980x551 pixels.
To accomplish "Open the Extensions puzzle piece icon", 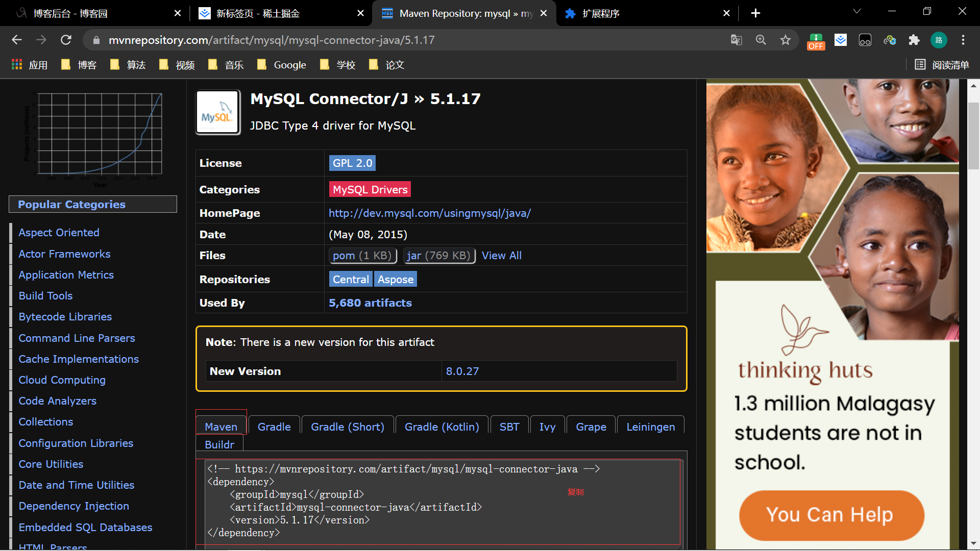I will (x=914, y=40).
